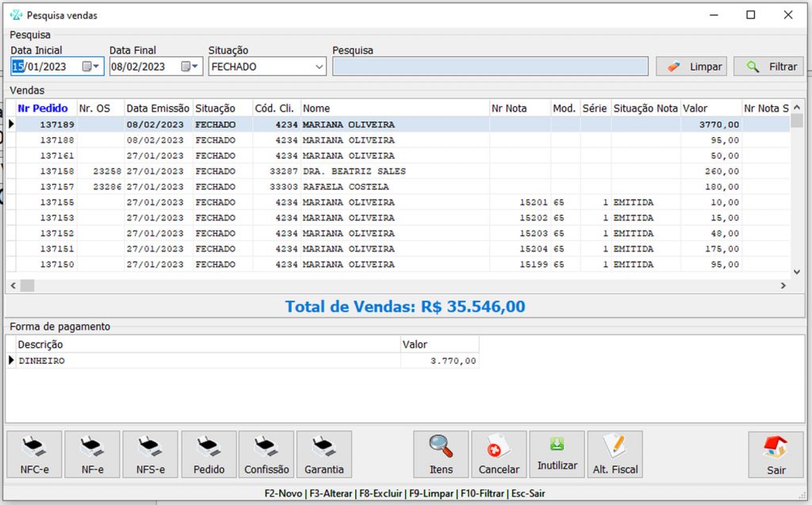Expand the Situação combo box
The width and height of the screenshot is (812, 505).
[x=319, y=67]
